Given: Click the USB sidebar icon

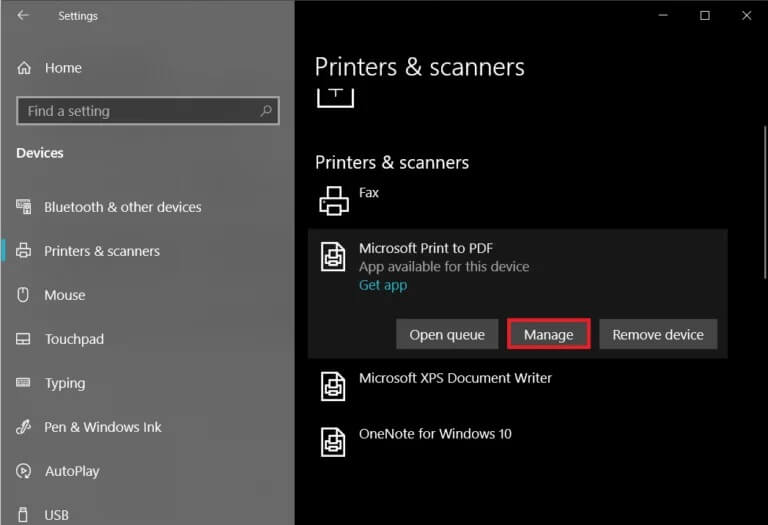Looking at the screenshot, I should point(23,515).
